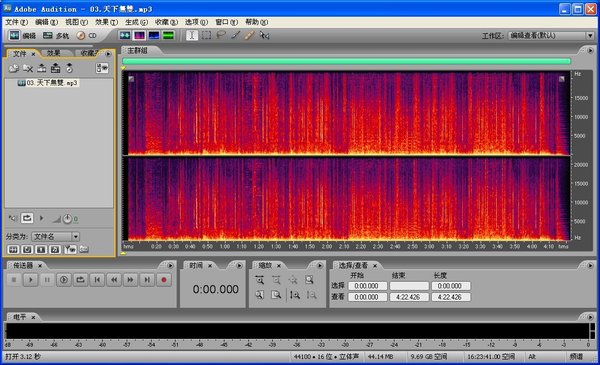The height and width of the screenshot is (365, 600).
Task: Click green horizontal zoom navigation bar
Action: pyautogui.click(x=347, y=61)
